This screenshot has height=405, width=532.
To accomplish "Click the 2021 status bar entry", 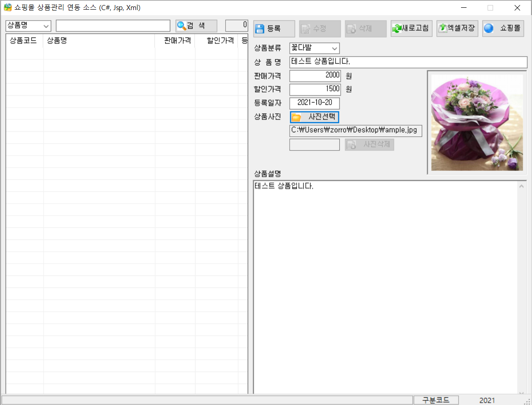I will [x=487, y=400].
